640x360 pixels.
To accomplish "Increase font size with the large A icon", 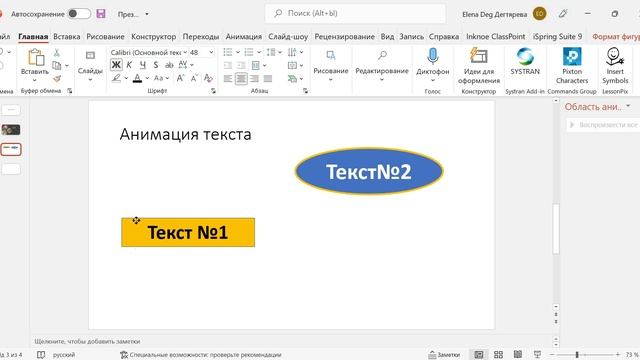I will pyautogui.click(x=180, y=78).
